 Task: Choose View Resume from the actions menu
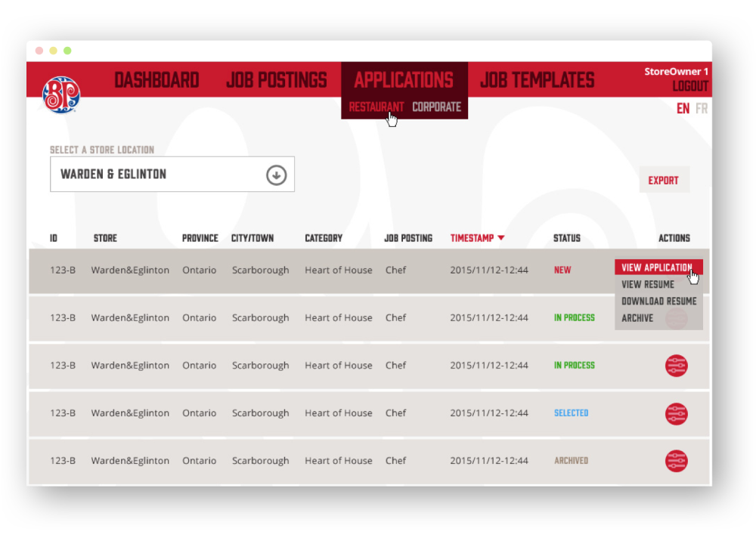click(x=647, y=285)
